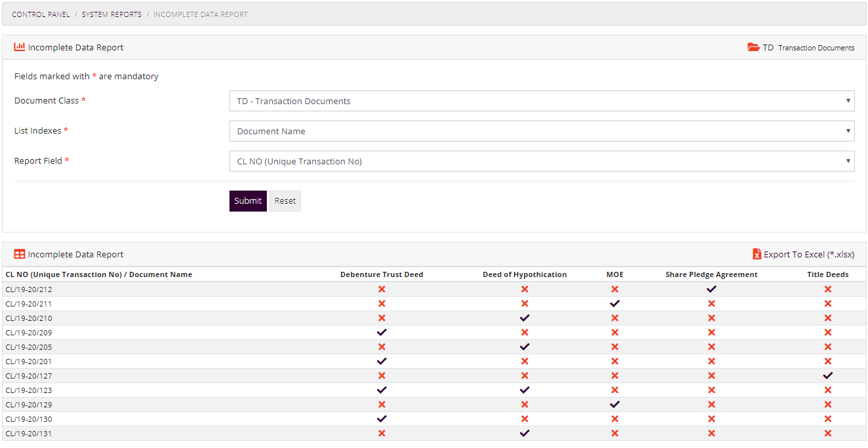Click red cross under Debenture Trust Deed for CL/19-20/212

pyautogui.click(x=382, y=289)
